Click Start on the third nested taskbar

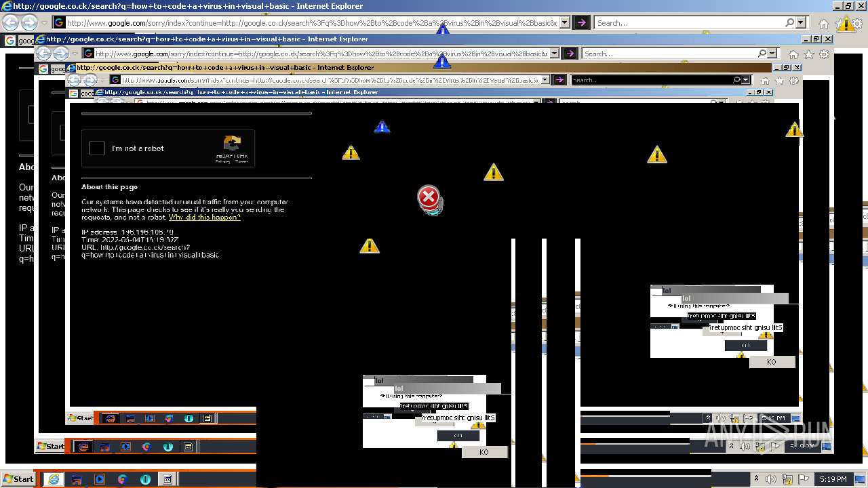click(x=81, y=418)
